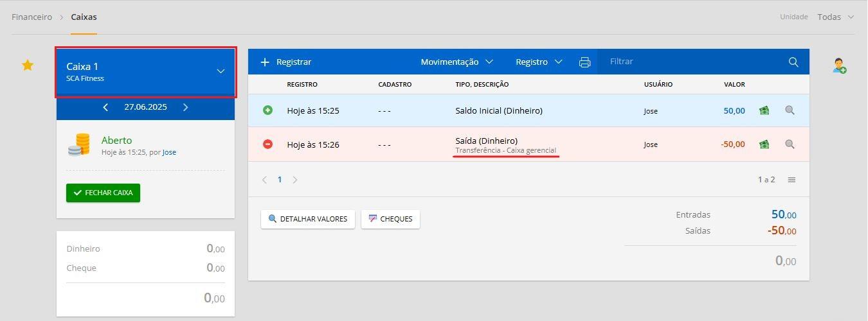Click the Aberto status text
This screenshot has height=321, width=868.
[116, 140]
